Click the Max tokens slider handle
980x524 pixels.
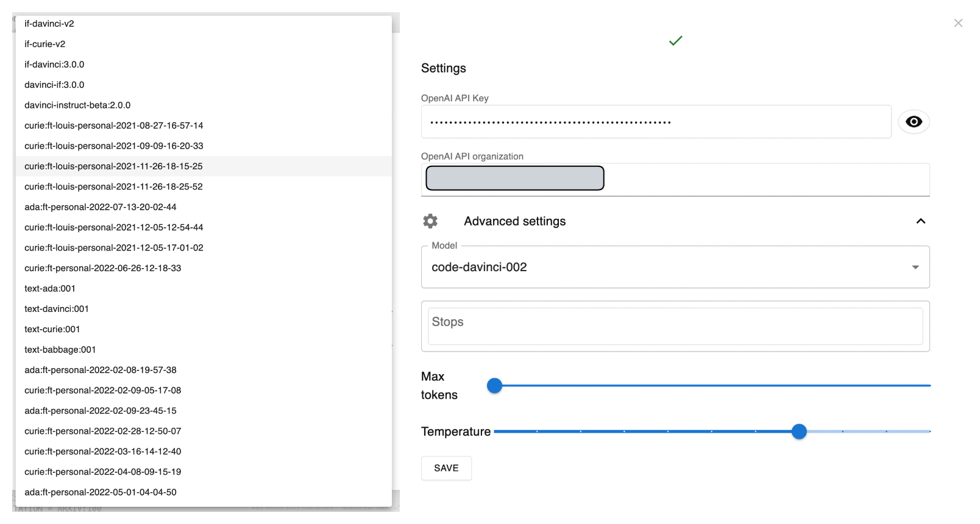[495, 386]
